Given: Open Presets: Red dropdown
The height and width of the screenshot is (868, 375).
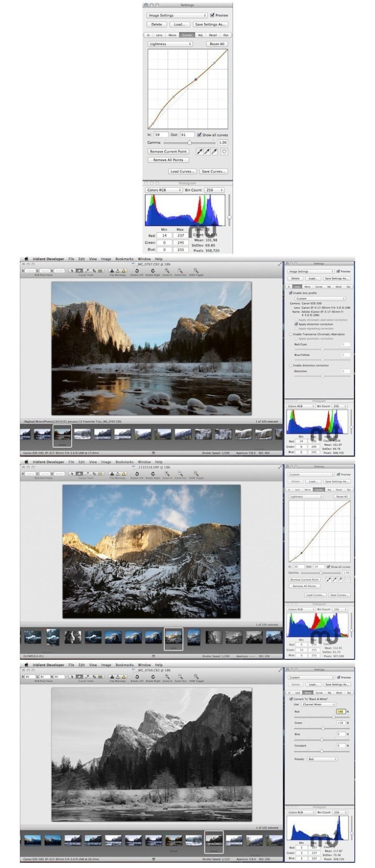Looking at the screenshot, I should click(x=321, y=759).
